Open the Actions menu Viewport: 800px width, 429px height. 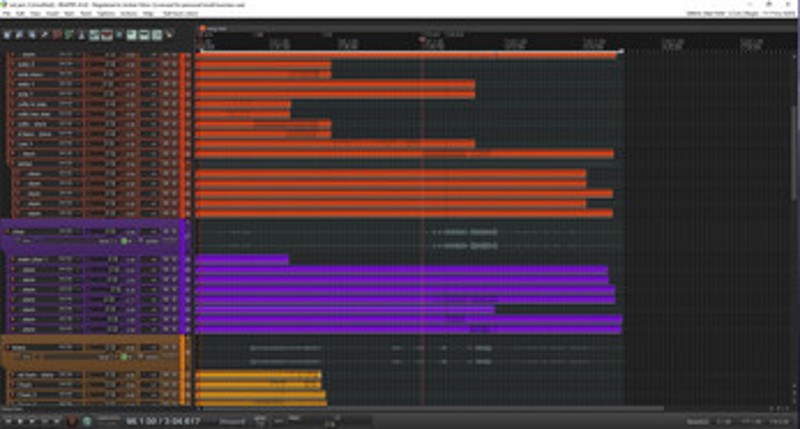click(129, 13)
